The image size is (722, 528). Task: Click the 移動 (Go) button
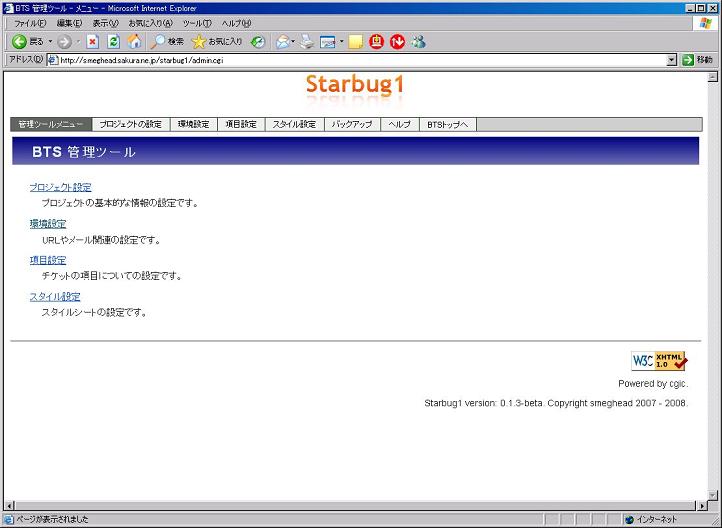(697, 60)
